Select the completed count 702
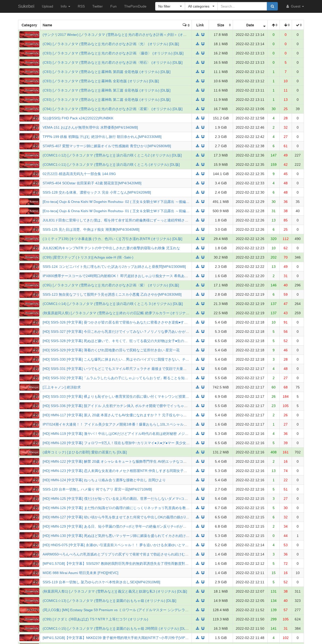 pyautogui.click(x=298, y=452)
